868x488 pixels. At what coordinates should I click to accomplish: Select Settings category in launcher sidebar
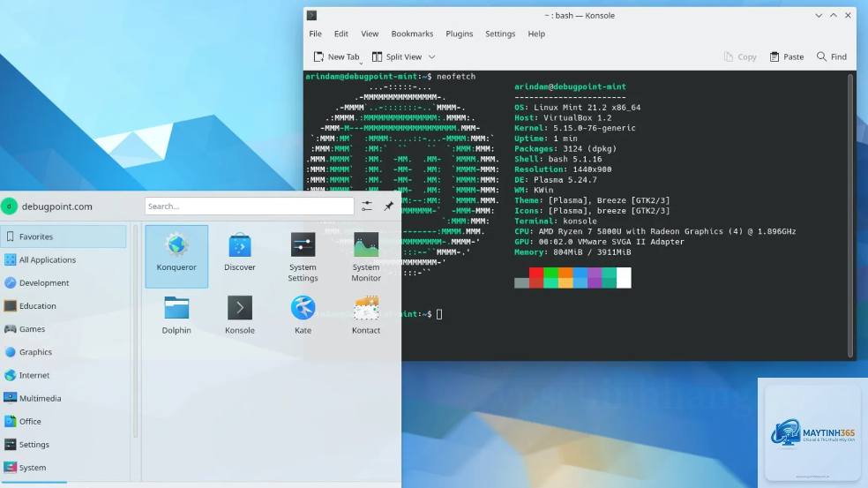64,444
